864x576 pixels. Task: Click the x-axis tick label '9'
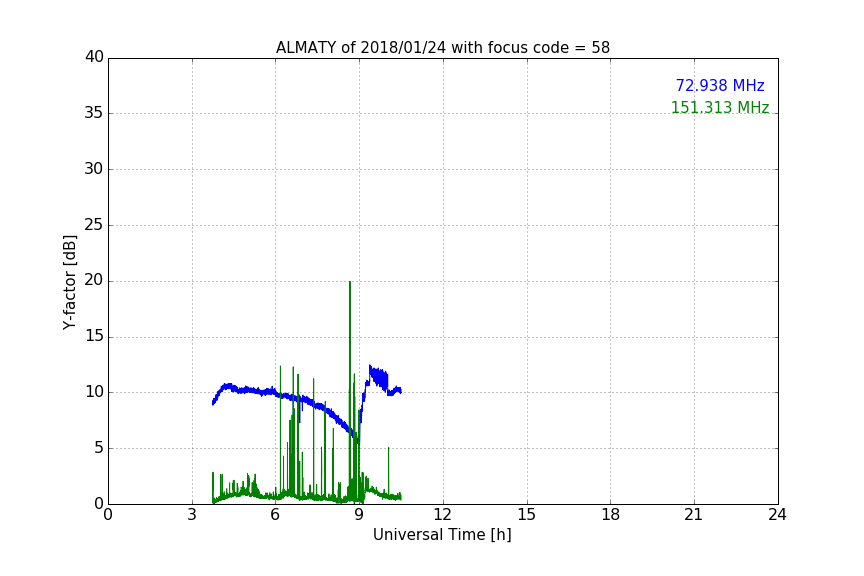point(359,515)
